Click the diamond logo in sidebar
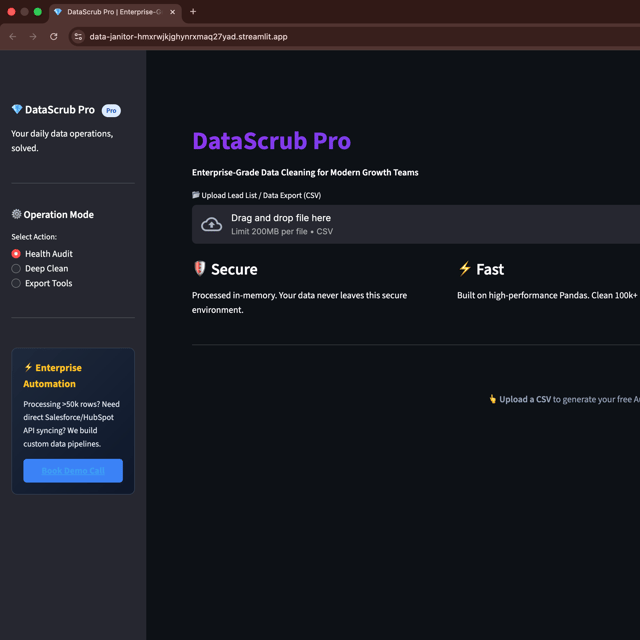The image size is (640, 640). [17, 109]
